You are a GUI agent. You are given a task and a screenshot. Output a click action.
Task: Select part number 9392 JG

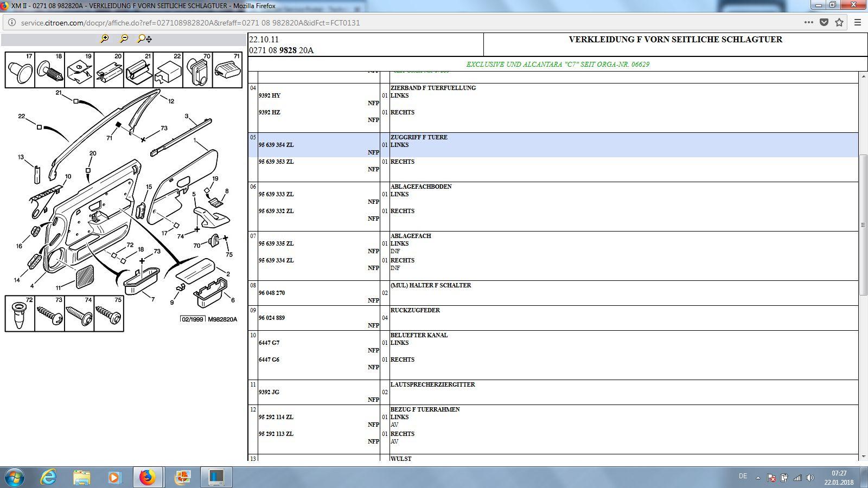[269, 392]
